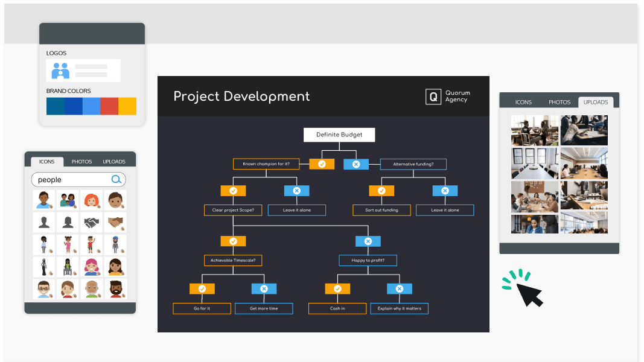The height and width of the screenshot is (362, 644).
Task: Pick the brown ponytail woman in red icon
Action: click(x=68, y=289)
